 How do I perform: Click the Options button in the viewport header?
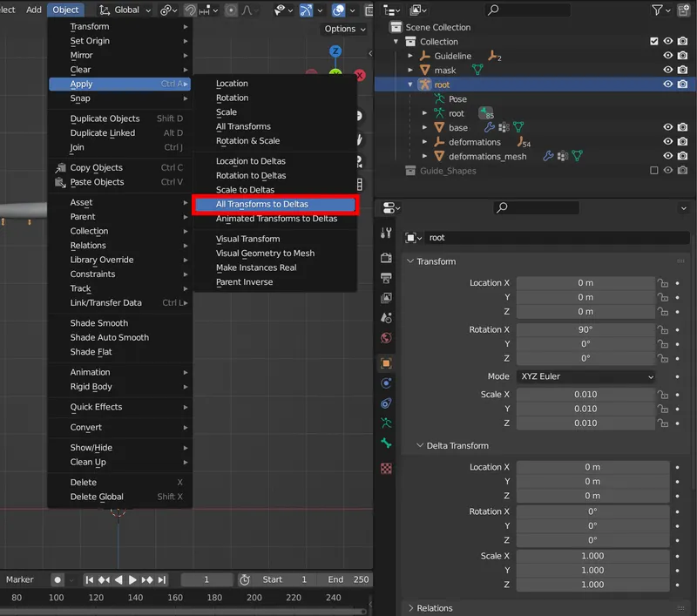343,29
